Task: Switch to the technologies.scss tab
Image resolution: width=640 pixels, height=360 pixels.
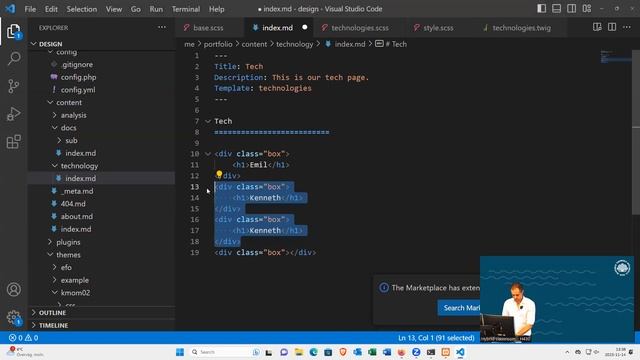Action: click(360, 28)
